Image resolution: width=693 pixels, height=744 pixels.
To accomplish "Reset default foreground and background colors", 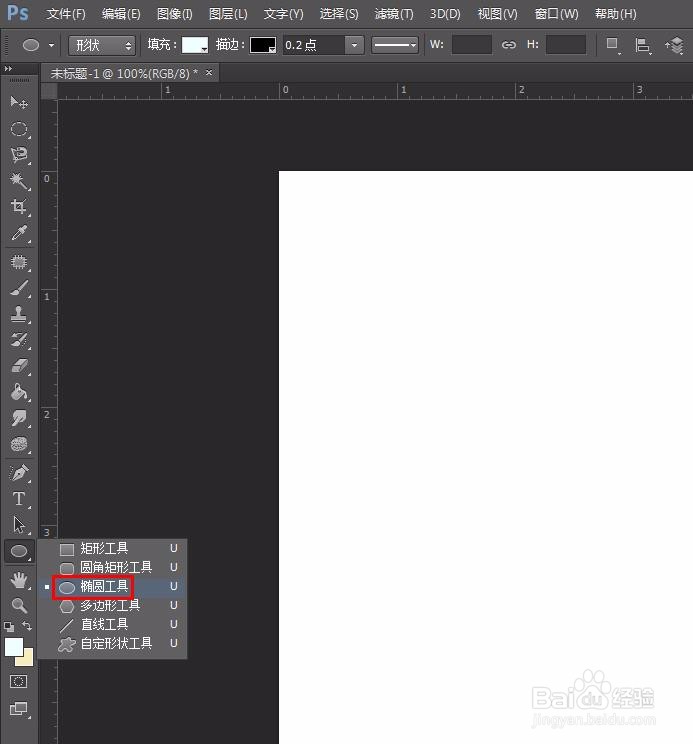I will 9,627.
